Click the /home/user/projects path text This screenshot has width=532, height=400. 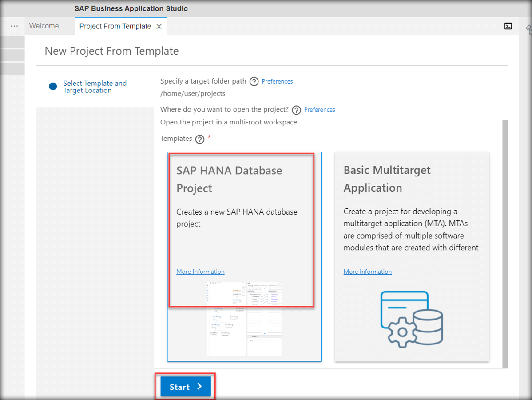192,94
